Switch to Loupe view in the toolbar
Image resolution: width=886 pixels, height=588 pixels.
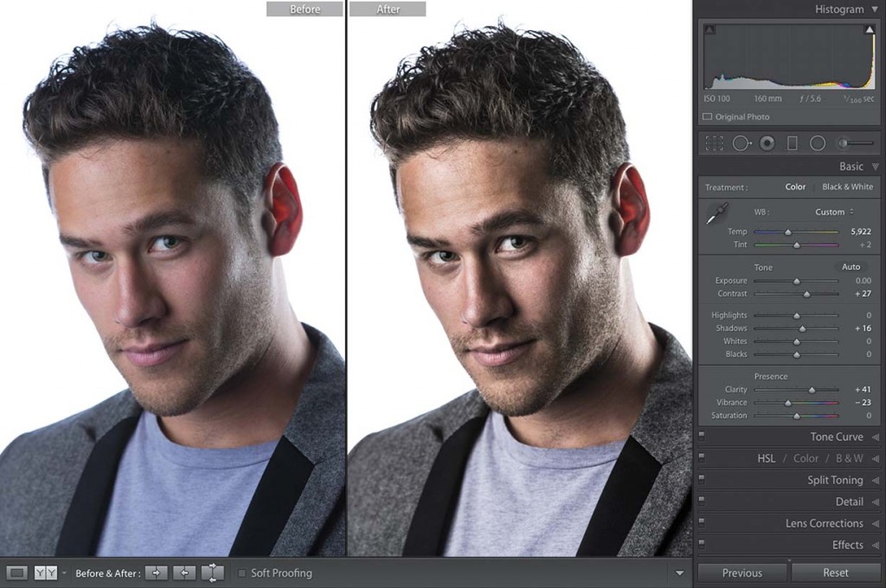(x=15, y=572)
